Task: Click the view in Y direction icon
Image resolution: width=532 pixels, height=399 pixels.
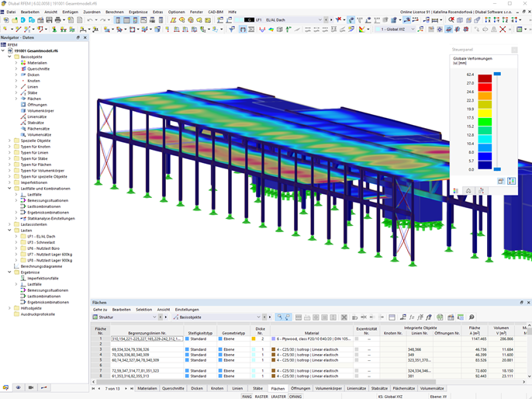Action: pos(496,20)
